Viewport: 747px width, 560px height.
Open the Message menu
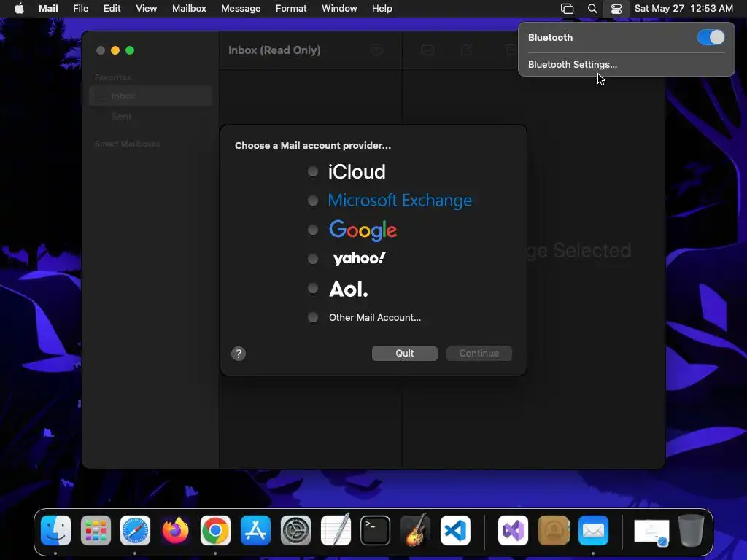[x=241, y=8]
